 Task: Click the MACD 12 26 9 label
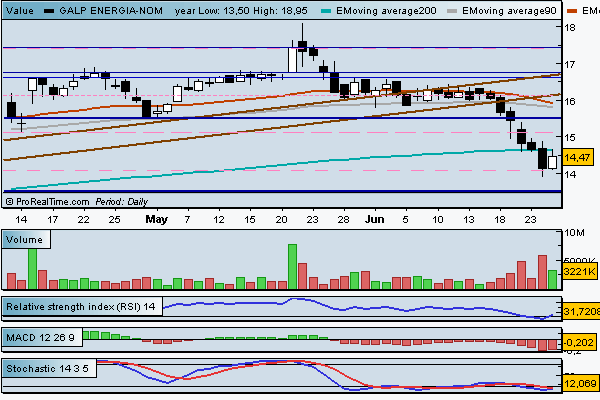pyautogui.click(x=42, y=338)
